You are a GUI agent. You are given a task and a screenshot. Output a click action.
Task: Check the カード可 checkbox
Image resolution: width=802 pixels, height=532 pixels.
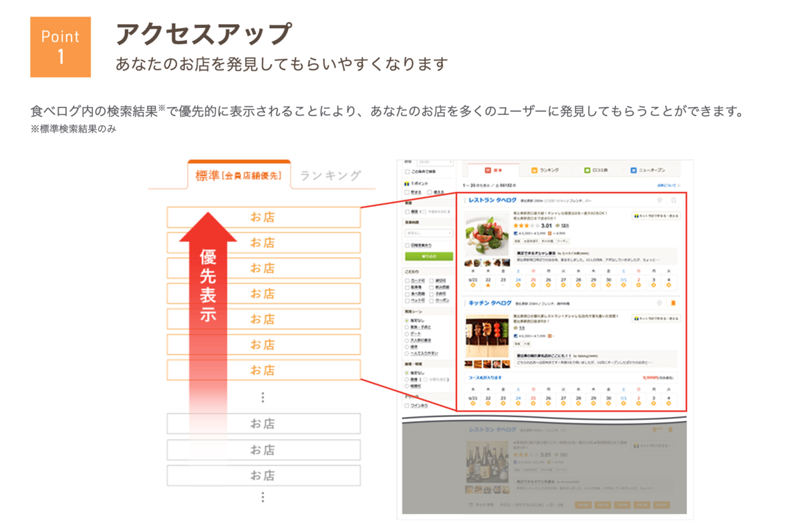pyautogui.click(x=407, y=281)
